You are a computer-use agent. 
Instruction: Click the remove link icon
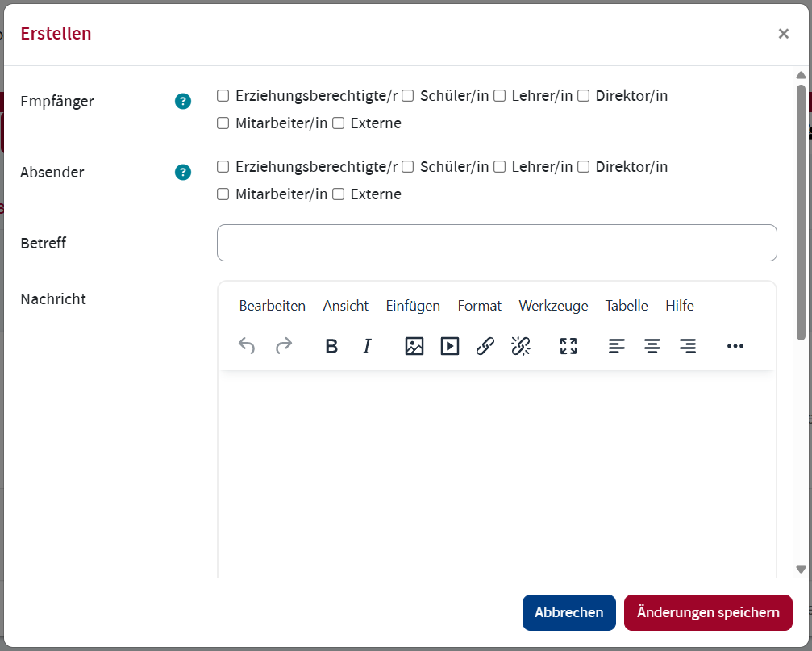point(521,346)
